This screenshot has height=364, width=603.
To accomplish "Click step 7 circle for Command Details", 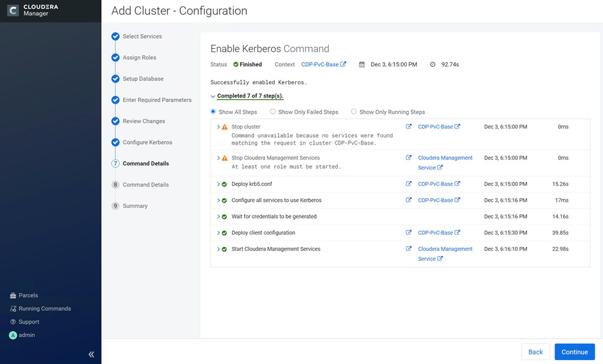I will tap(115, 163).
